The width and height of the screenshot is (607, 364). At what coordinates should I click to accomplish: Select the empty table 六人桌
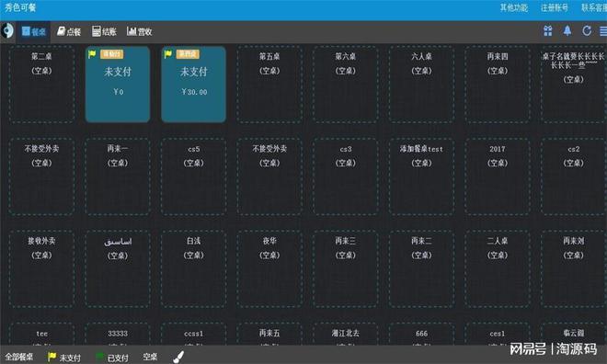pyautogui.click(x=421, y=85)
